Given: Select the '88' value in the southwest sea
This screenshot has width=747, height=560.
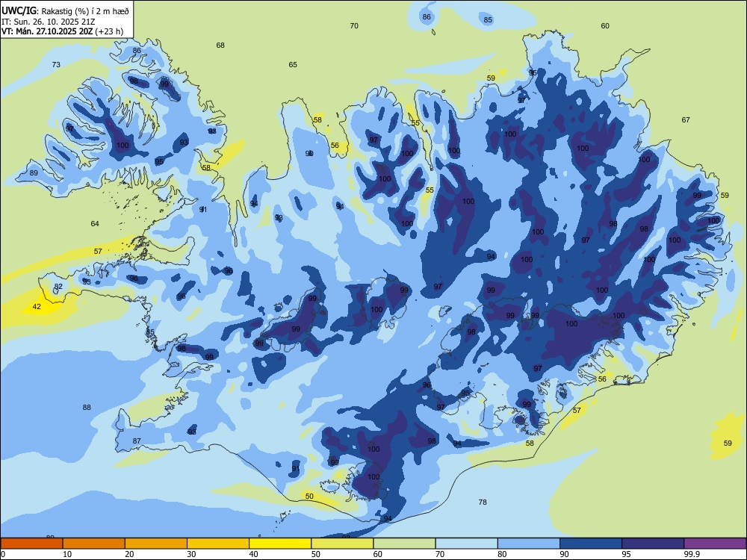Looking at the screenshot, I should (x=87, y=407).
